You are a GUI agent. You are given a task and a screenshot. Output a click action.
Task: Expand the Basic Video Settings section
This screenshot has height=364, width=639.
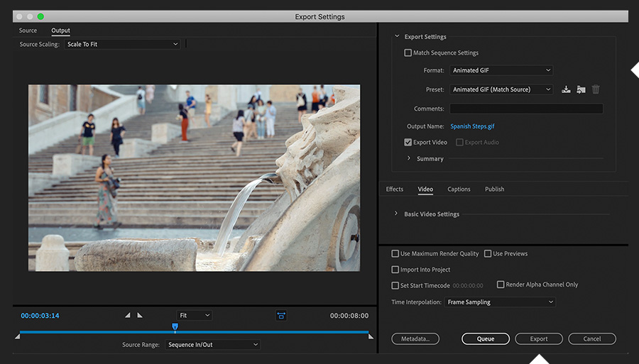pos(396,214)
